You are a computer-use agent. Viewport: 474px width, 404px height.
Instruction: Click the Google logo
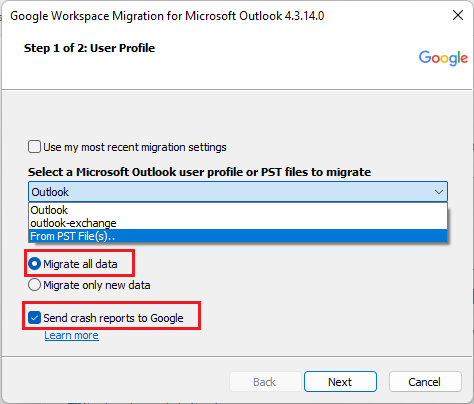coord(443,58)
